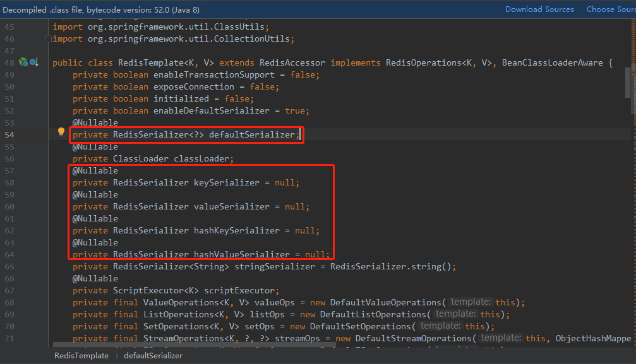Click the Choose Sources link
The height and width of the screenshot is (364, 636).
tap(611, 9)
